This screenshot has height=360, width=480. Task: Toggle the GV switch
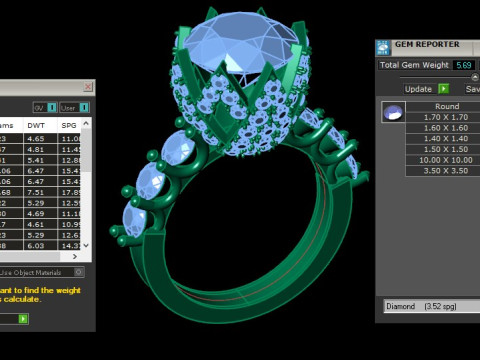45,108
